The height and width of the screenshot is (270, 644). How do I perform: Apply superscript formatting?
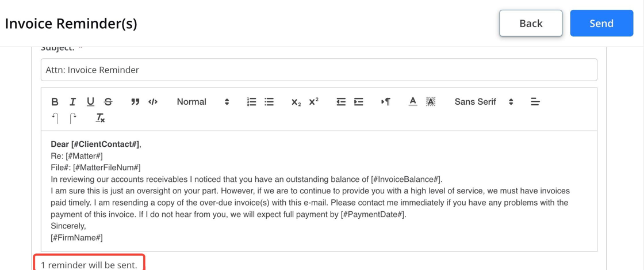tap(314, 102)
